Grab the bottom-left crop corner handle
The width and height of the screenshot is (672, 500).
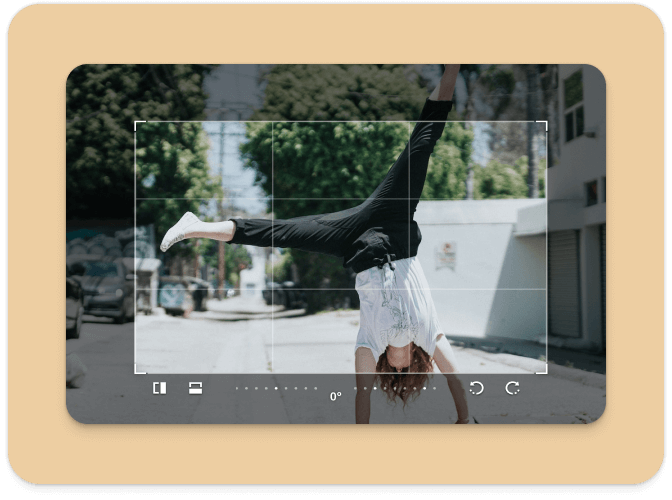(140, 368)
